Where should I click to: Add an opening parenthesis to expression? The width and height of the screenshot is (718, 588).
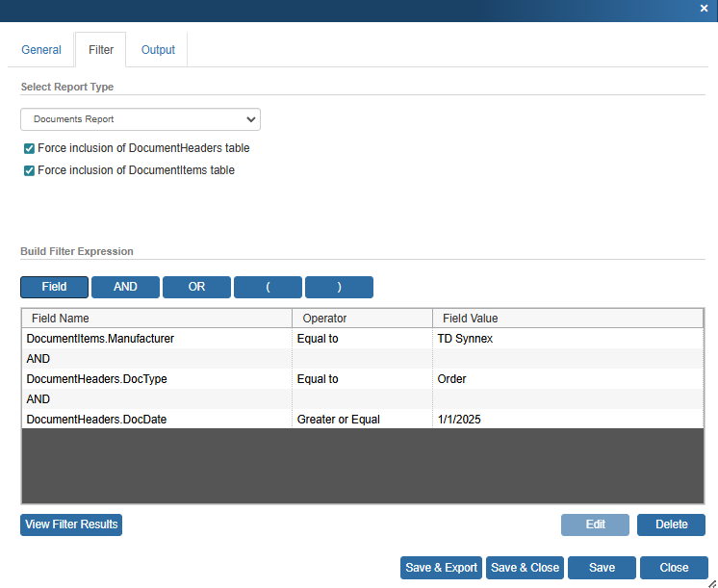coord(268,287)
